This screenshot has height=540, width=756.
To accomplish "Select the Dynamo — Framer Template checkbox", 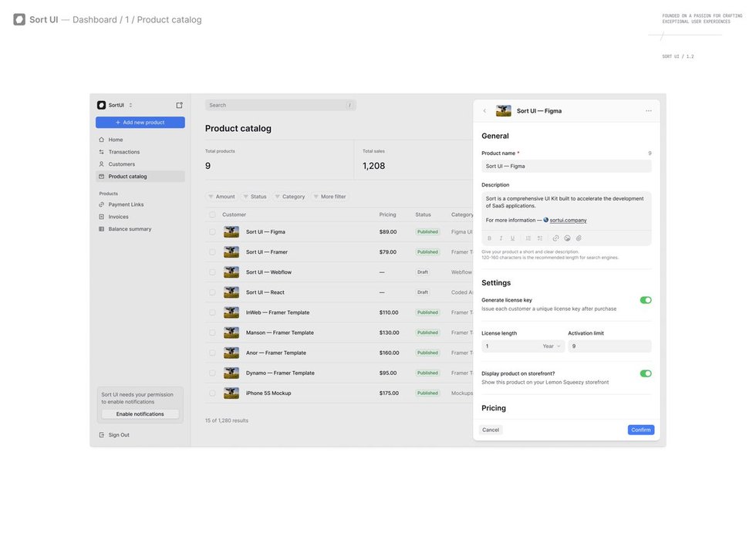I will [x=212, y=373].
